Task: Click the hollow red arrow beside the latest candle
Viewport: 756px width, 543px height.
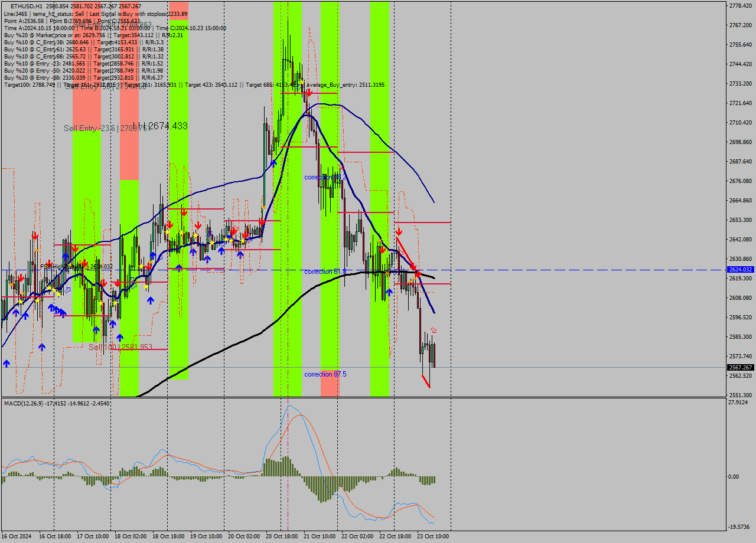Action: click(x=434, y=331)
